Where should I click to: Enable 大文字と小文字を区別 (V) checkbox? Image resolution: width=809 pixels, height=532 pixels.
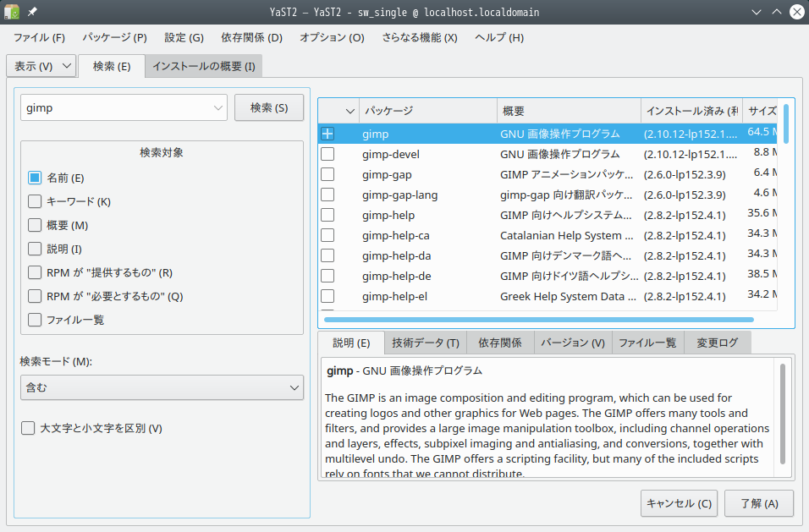tap(28, 428)
